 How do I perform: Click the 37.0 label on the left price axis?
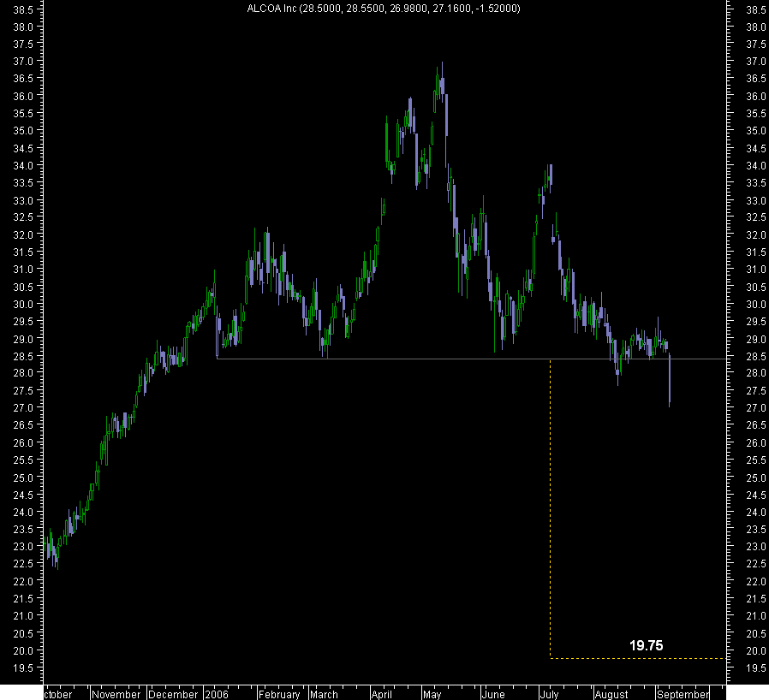pyautogui.click(x=23, y=62)
